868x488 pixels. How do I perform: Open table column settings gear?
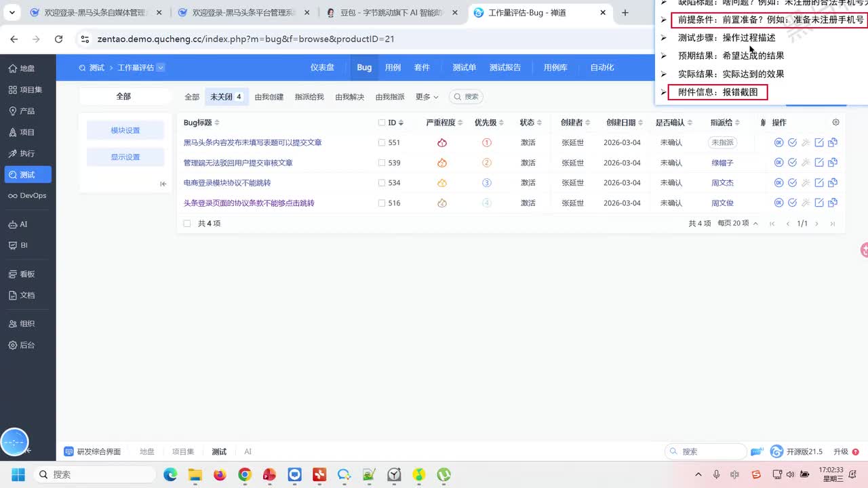835,123
